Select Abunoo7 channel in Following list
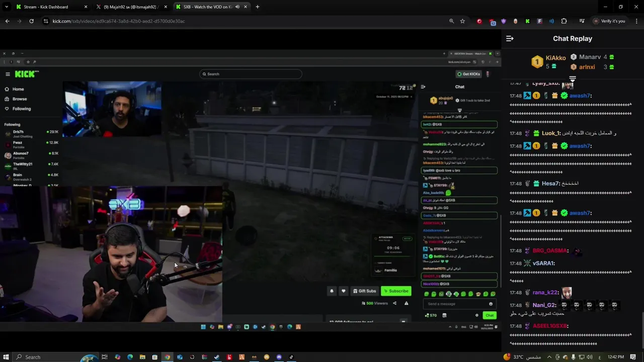Screen dimensions: 644x362 (x=31, y=155)
